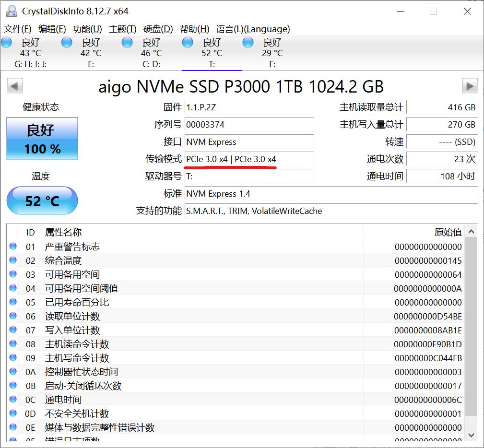Click status dot for attribute 05 已用寿命百分比

[13, 302]
